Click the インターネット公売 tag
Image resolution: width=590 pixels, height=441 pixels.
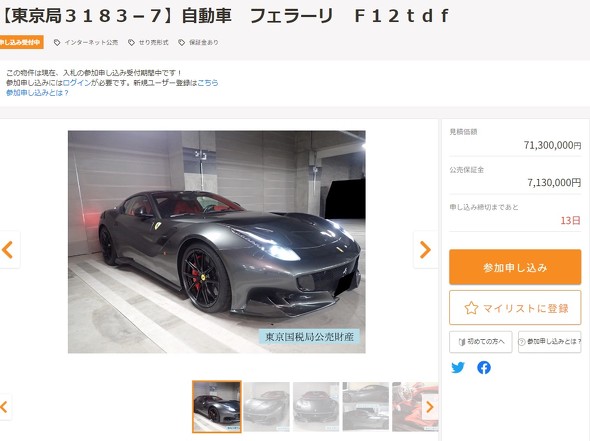coord(86,43)
